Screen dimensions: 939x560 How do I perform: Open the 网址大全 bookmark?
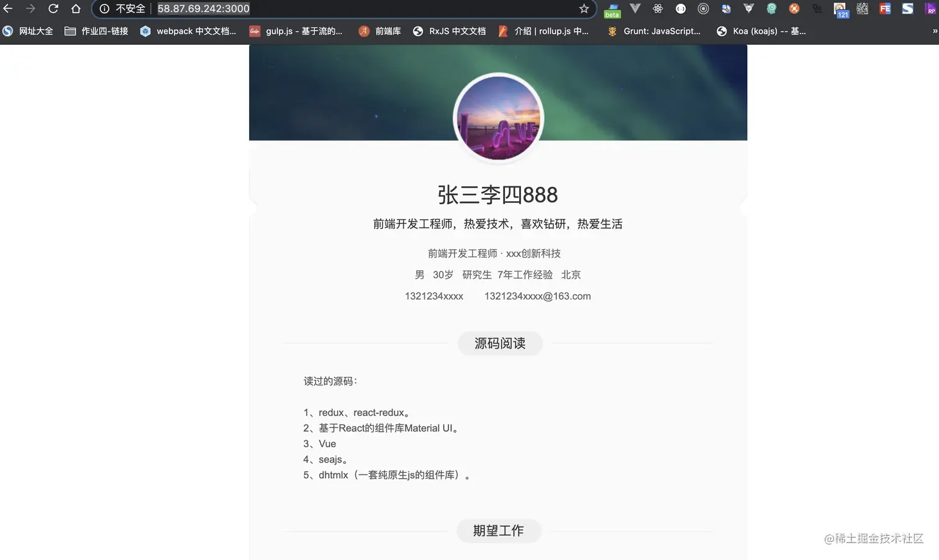[x=28, y=31]
